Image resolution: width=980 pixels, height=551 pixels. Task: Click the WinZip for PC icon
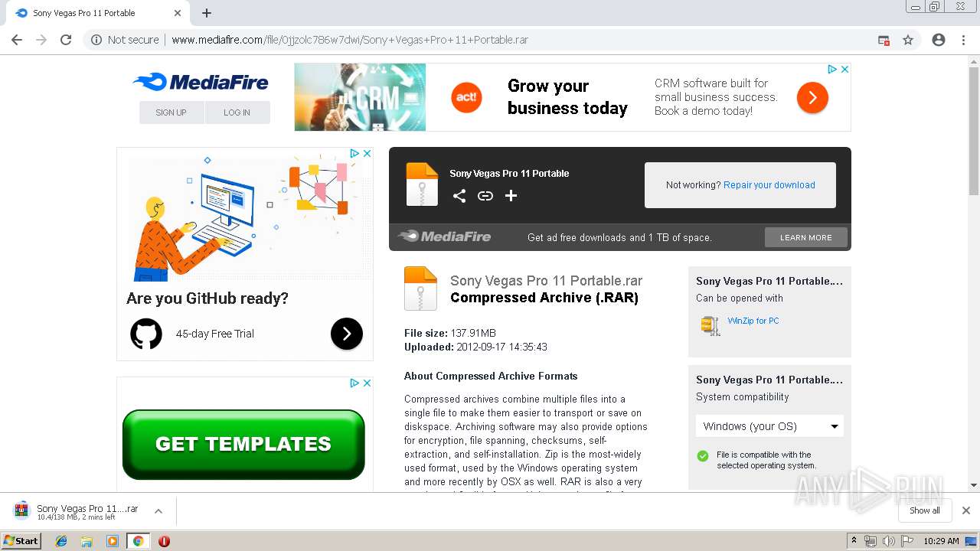pyautogui.click(x=710, y=325)
